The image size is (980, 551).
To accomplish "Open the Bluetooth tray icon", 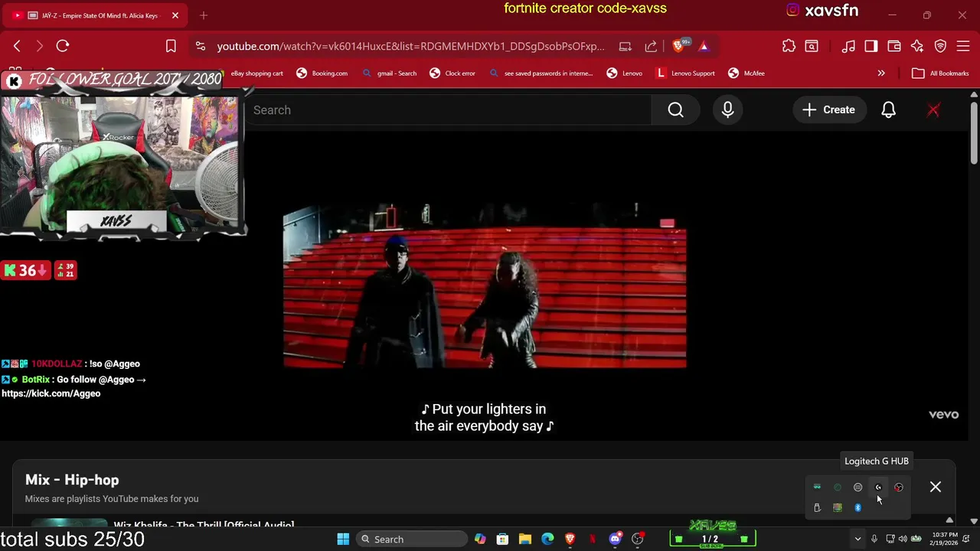I will [x=857, y=507].
